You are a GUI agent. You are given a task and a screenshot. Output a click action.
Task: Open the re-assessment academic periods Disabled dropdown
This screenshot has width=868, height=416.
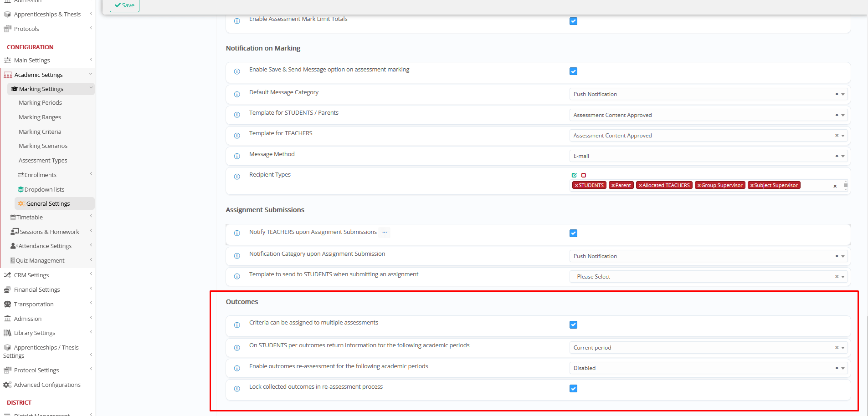702,368
